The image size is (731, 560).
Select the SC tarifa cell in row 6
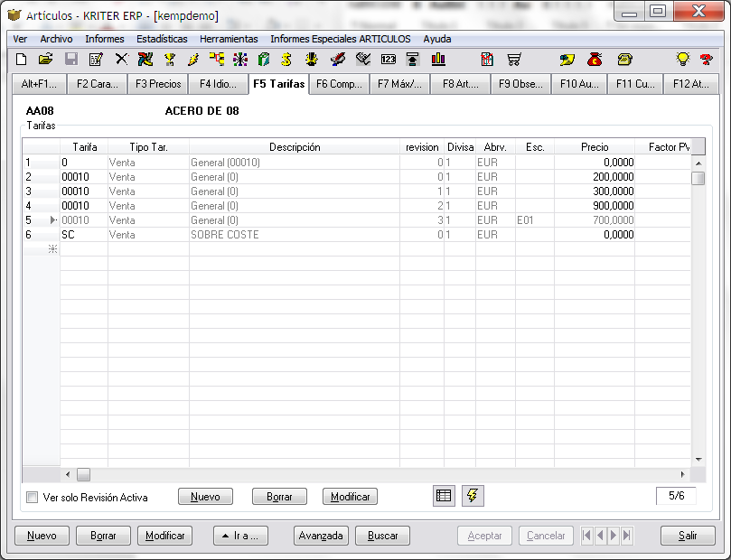[84, 235]
